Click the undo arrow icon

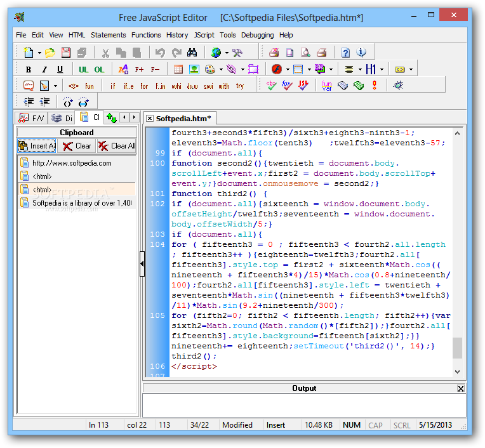tap(160, 53)
